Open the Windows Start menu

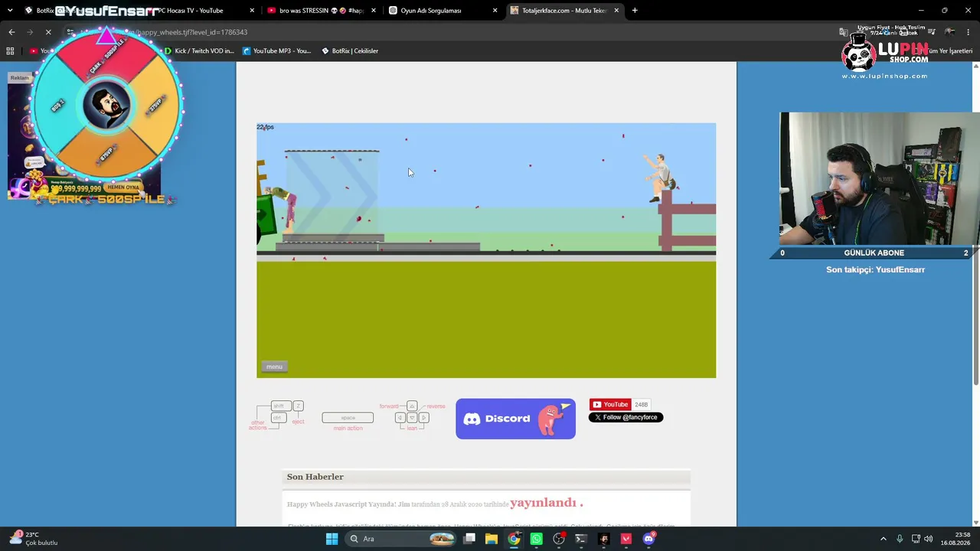[x=332, y=539]
